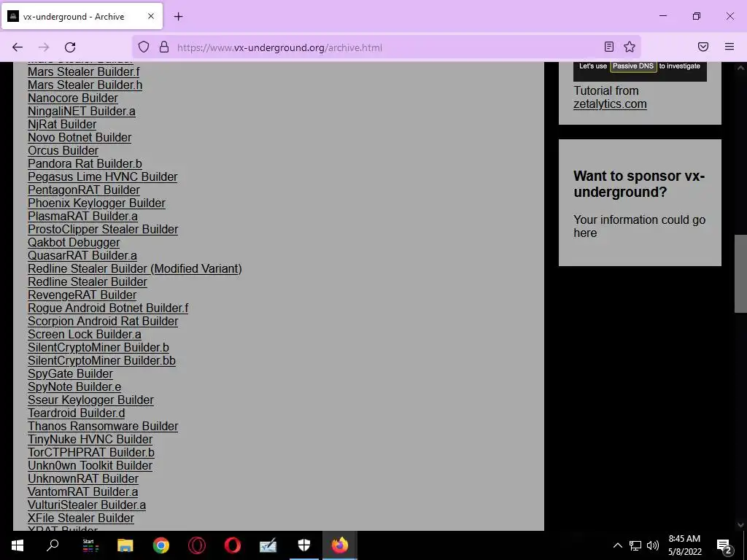Close the vx-underground Archive tab

pyautogui.click(x=150, y=16)
